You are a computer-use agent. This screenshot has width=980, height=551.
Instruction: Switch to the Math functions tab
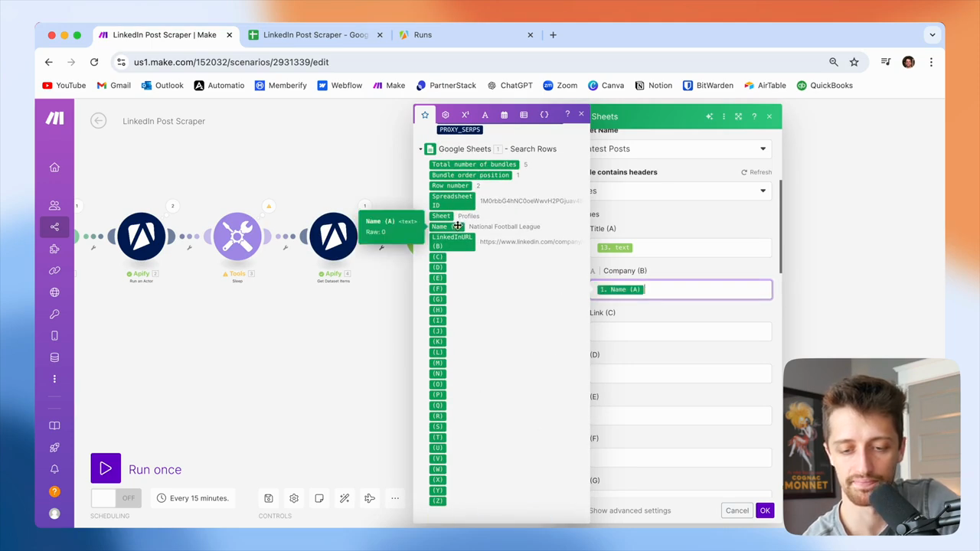465,115
